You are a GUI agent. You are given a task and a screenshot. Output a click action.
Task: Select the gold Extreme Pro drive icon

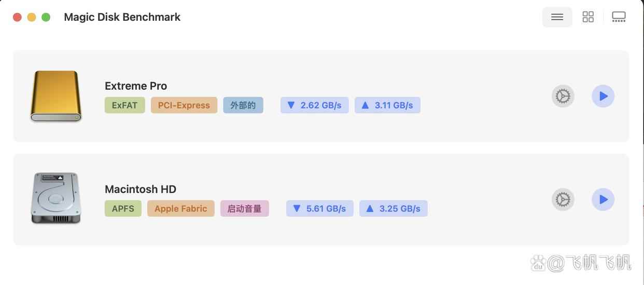coord(56,97)
